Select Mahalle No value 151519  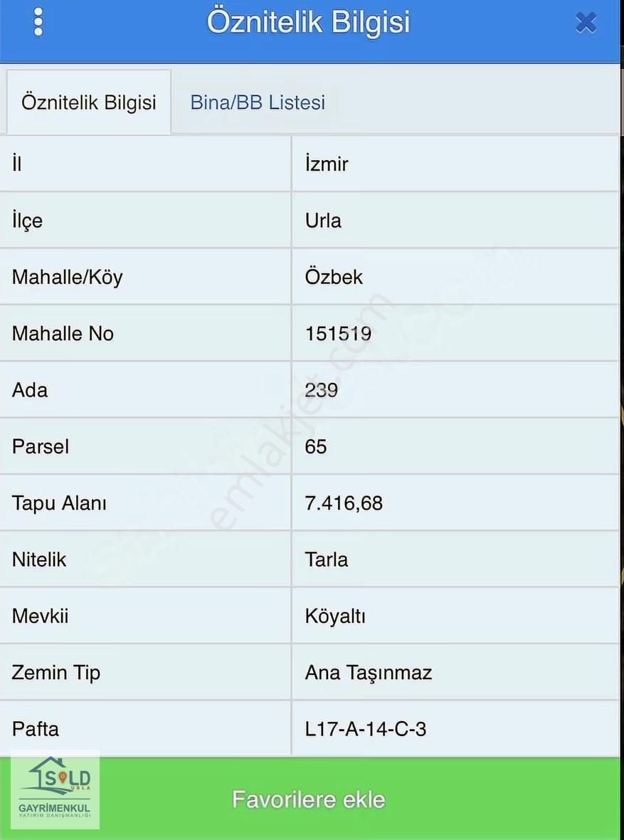click(x=338, y=333)
